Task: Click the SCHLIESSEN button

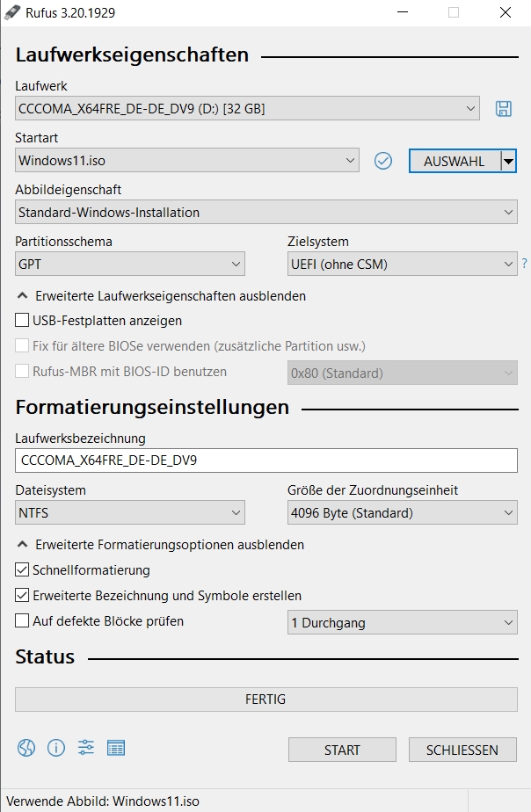Action: click(x=462, y=750)
